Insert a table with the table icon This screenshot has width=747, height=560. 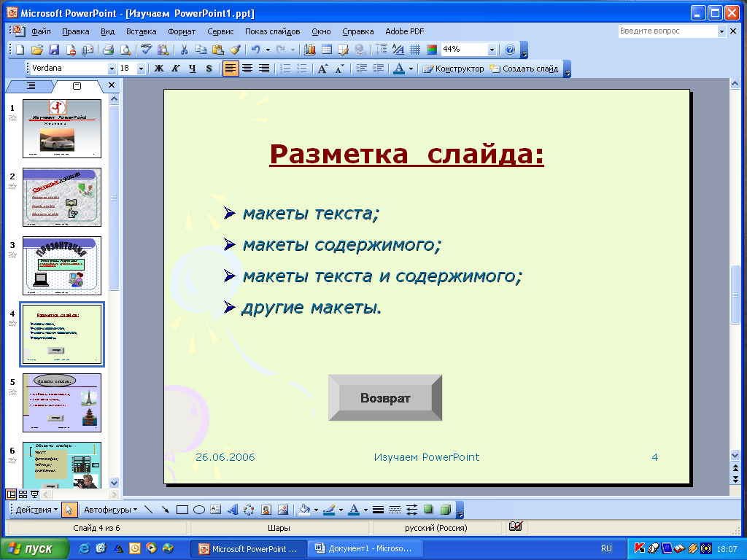tap(326, 50)
